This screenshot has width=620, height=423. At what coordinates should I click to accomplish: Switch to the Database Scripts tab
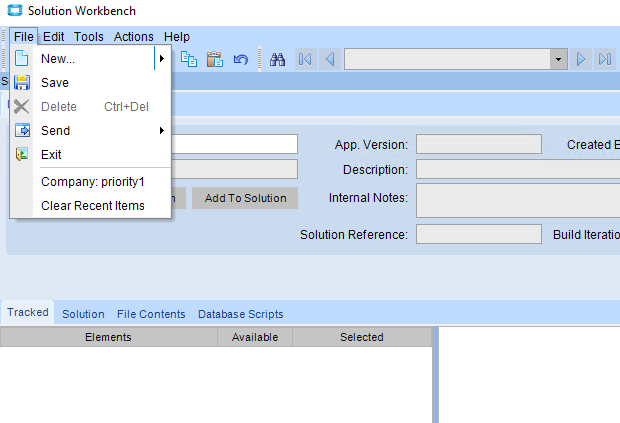pyautogui.click(x=240, y=314)
